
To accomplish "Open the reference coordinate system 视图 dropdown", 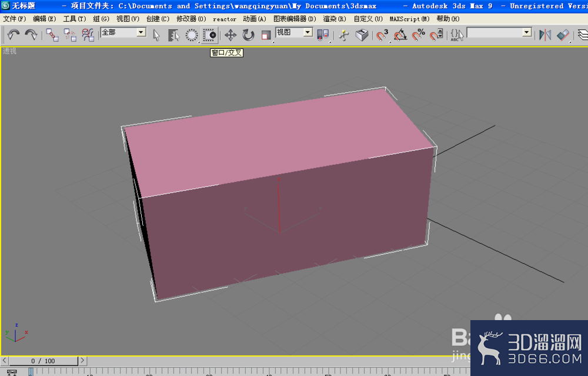I will pyautogui.click(x=308, y=32).
